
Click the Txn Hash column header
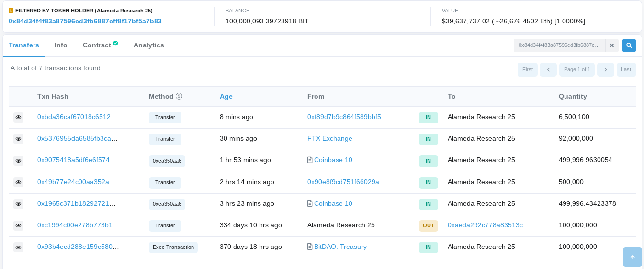(x=53, y=96)
